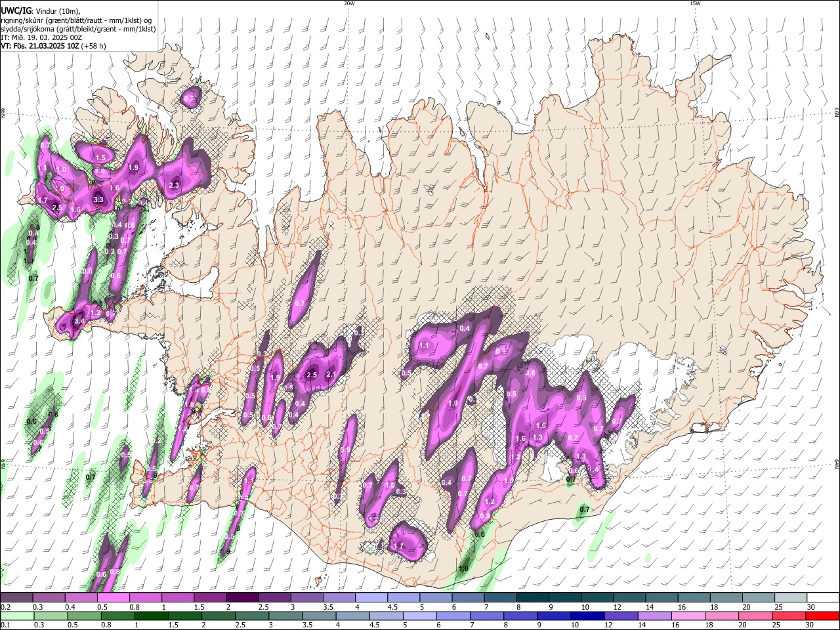Click the white swatch above upper-row 30
This screenshot has height=630, width=840.
(x=824, y=597)
